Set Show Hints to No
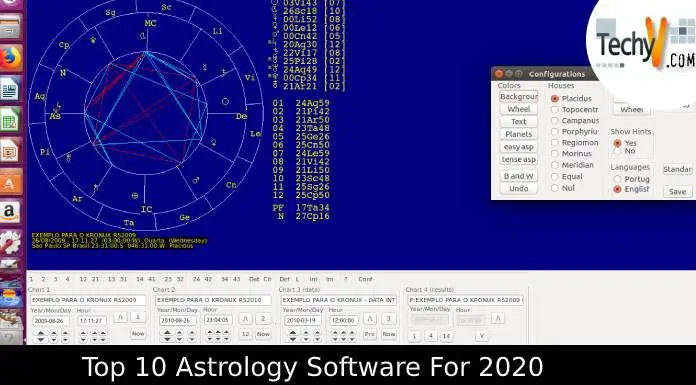The height and width of the screenshot is (385, 696). (x=617, y=151)
